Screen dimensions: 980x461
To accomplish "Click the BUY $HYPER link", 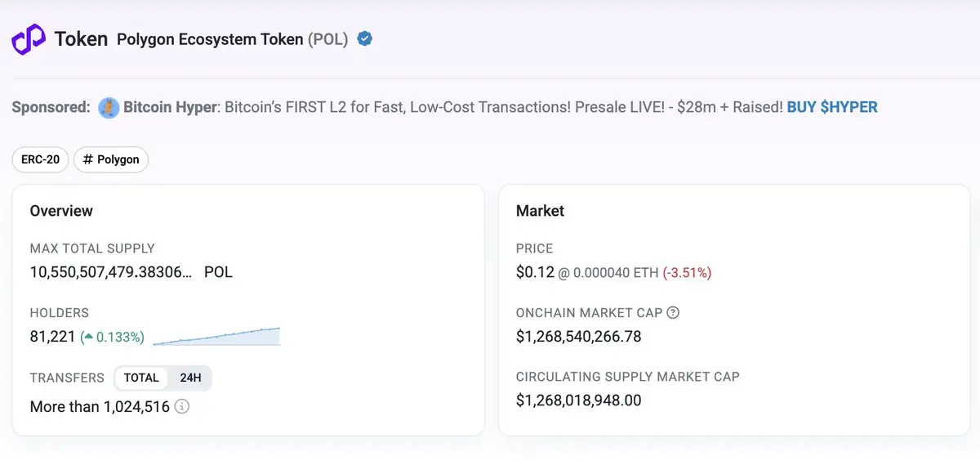I will (831, 107).
